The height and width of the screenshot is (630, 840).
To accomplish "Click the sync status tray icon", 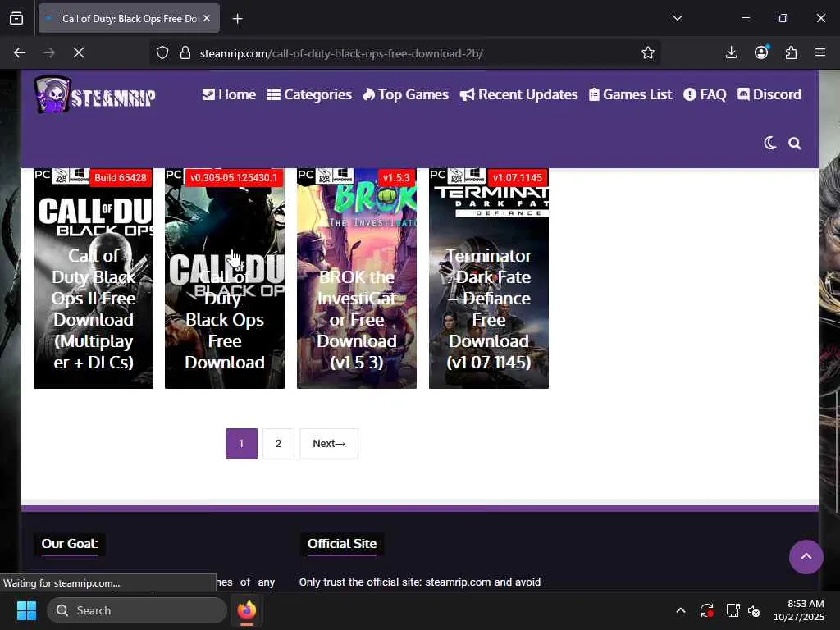I will [x=706, y=610].
